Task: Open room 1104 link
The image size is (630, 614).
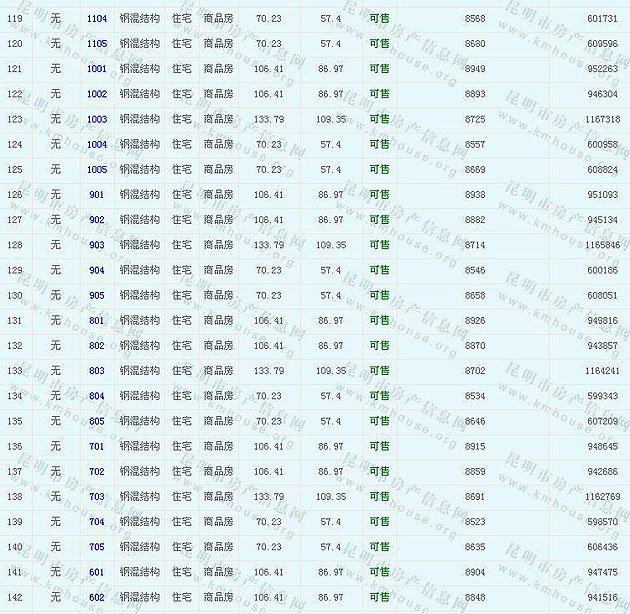Action: point(97,19)
